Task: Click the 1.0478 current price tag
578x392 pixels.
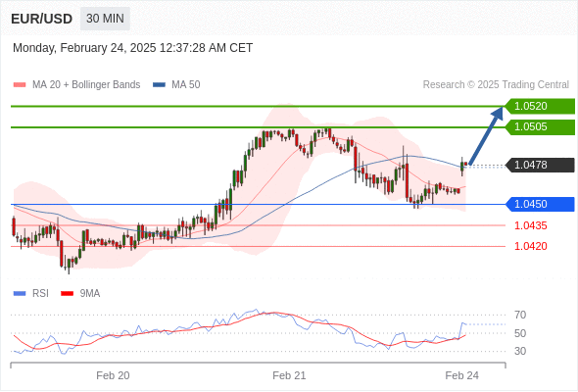Action: 540,165
